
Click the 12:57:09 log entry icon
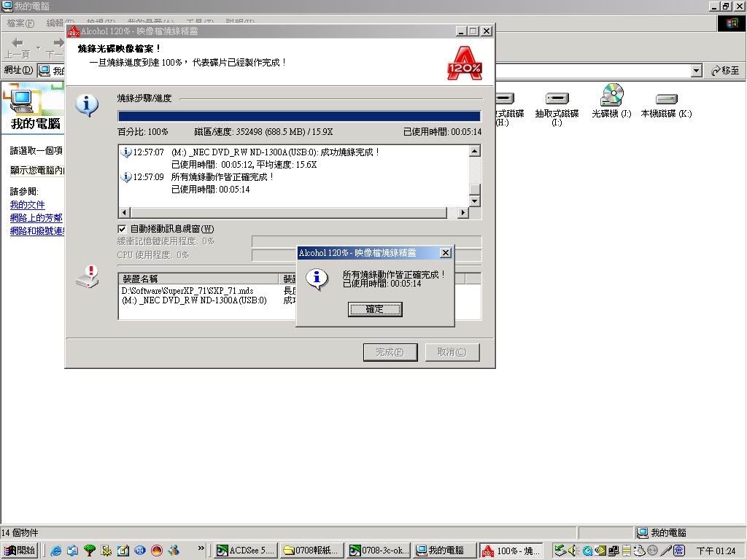coord(125,176)
